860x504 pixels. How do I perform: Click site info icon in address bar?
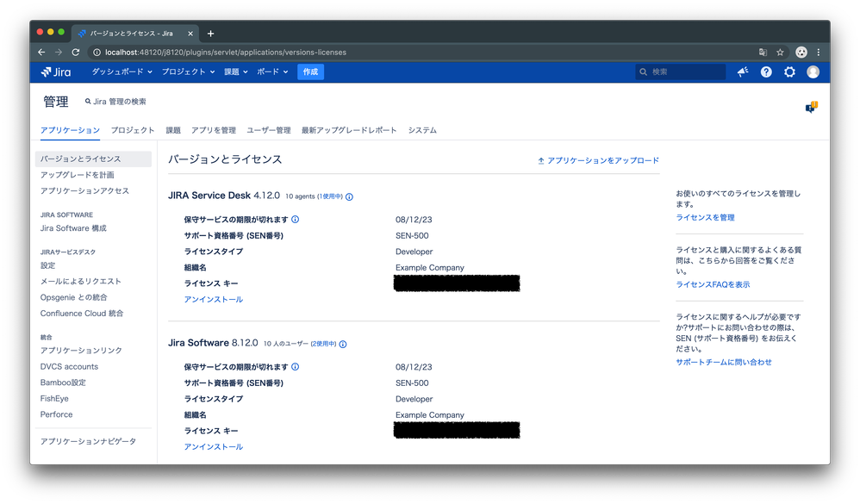(97, 52)
